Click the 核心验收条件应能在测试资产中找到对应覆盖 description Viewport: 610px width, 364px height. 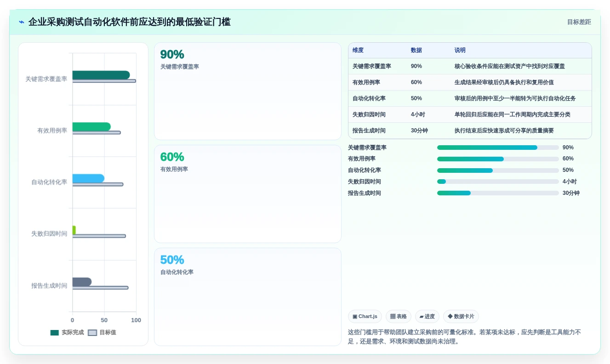tap(510, 66)
